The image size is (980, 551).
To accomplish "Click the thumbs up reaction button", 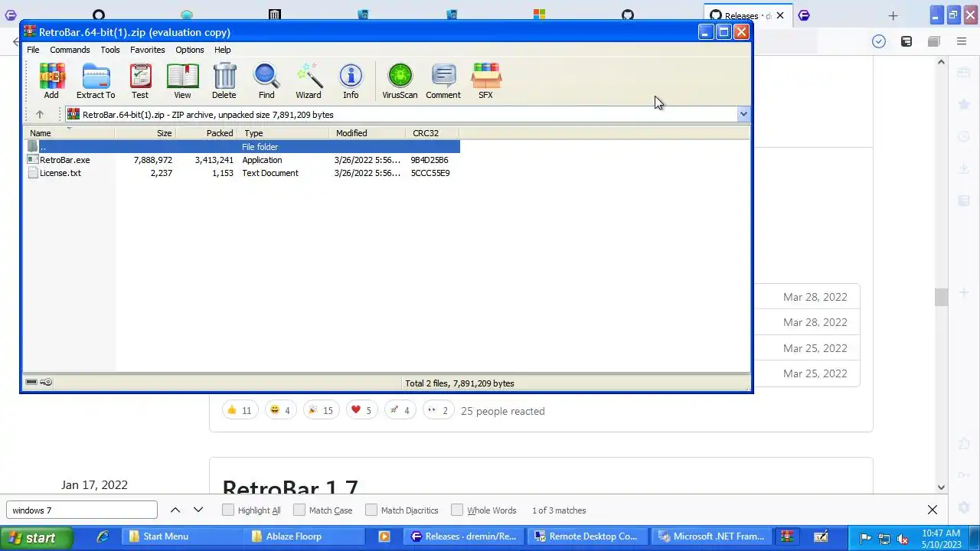I will pos(240,411).
